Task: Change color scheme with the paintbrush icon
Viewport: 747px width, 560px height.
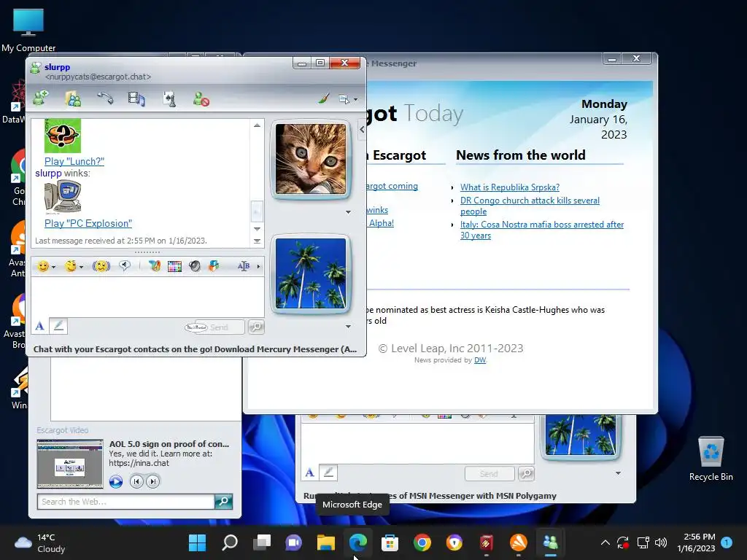Action: tap(324, 98)
